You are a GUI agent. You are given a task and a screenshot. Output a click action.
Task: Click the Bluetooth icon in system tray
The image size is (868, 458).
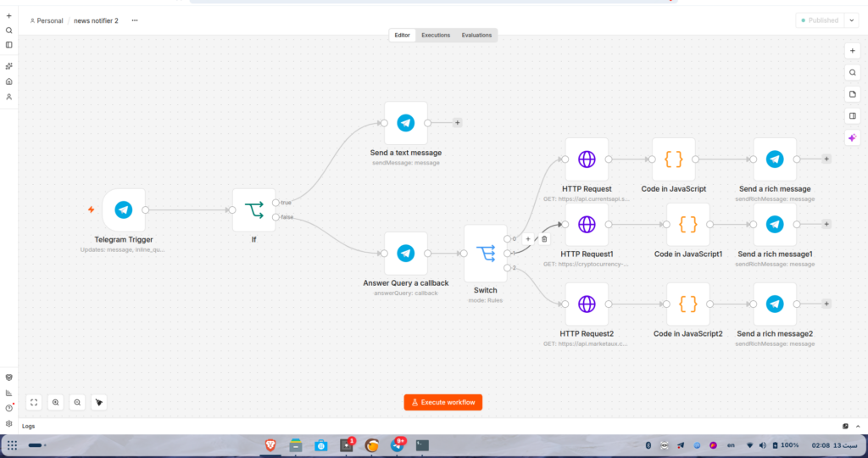pyautogui.click(x=648, y=445)
